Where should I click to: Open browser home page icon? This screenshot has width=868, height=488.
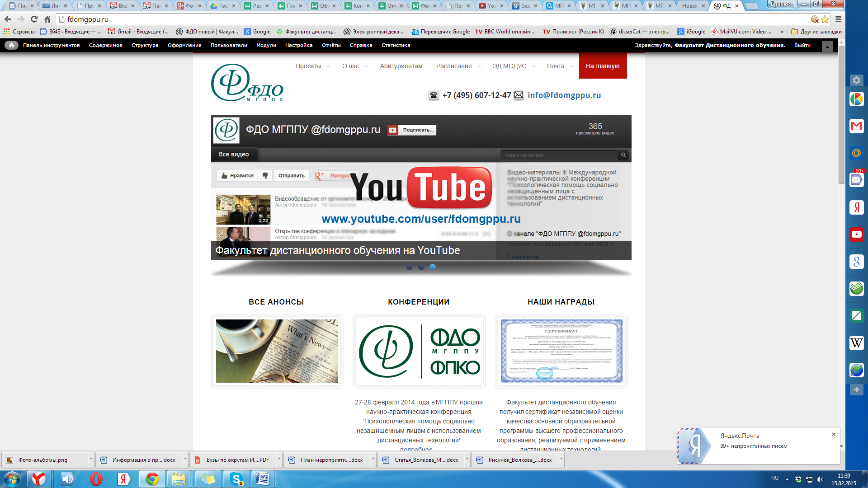point(47,19)
